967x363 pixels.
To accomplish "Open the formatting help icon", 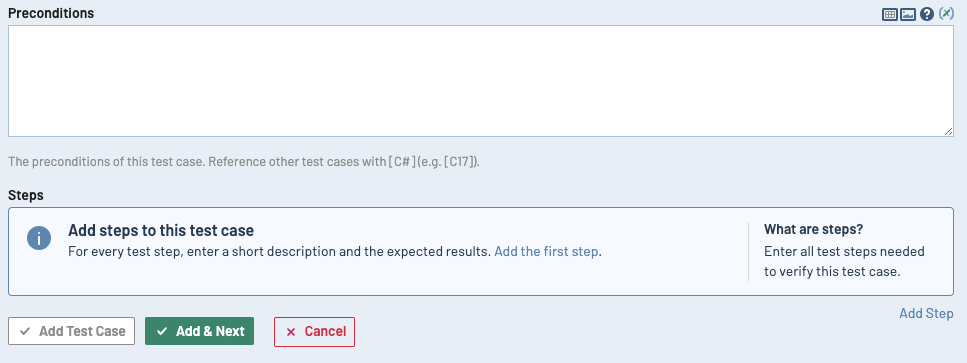I will coord(926,14).
